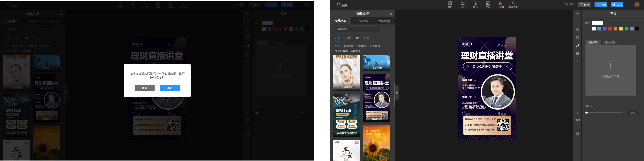Image resolution: width=644 pixels, height=161 pixels.
Task: Click 添加图片背景 plus area in the undimmed editor
Action: [610, 70]
